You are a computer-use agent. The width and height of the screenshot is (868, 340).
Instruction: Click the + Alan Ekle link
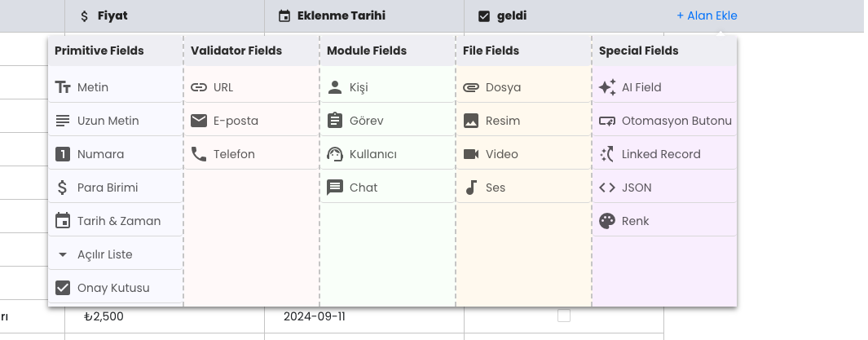coord(707,16)
